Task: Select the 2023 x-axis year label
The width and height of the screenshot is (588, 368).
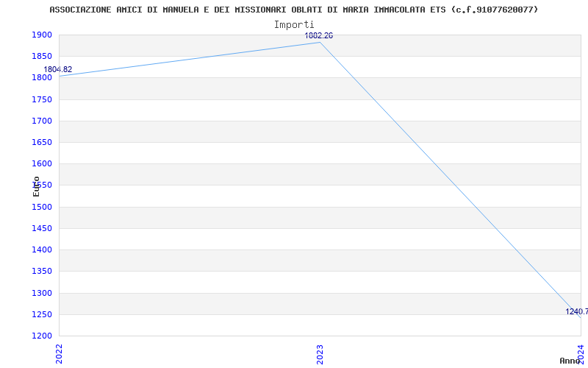Action: point(320,354)
